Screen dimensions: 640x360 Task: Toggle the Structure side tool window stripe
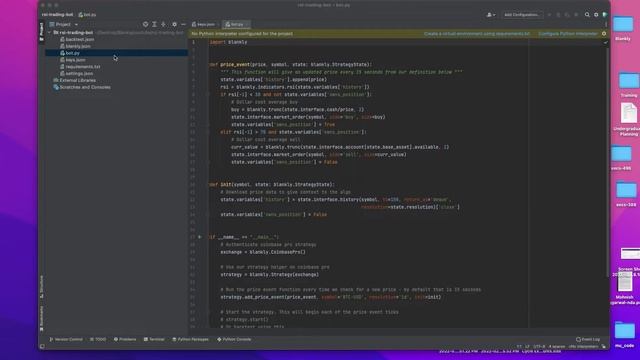click(41, 287)
